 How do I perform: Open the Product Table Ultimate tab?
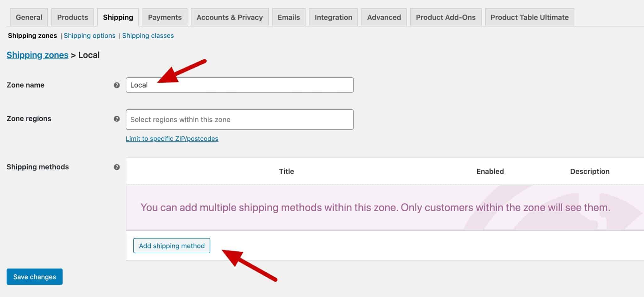click(x=529, y=17)
